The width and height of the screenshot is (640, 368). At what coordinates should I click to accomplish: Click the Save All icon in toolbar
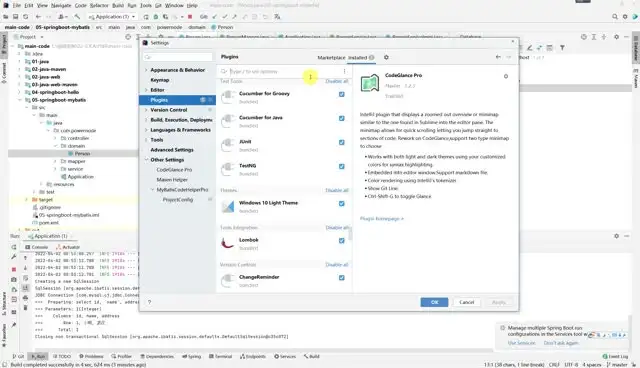tap(16, 17)
